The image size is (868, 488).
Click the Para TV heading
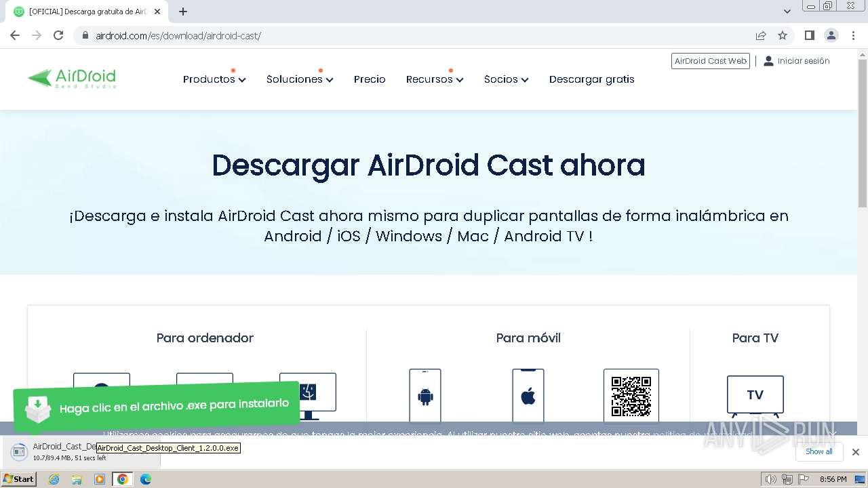point(755,338)
